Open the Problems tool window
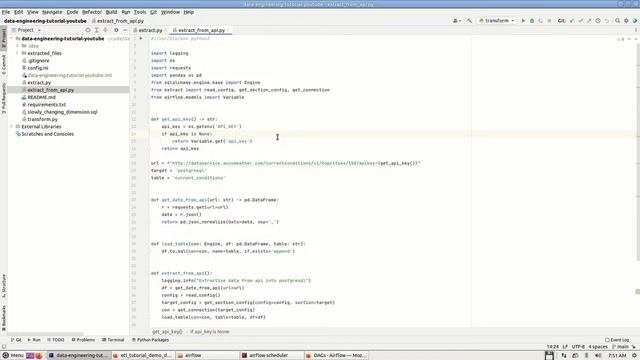The height and width of the screenshot is (360, 640). pos(83,340)
